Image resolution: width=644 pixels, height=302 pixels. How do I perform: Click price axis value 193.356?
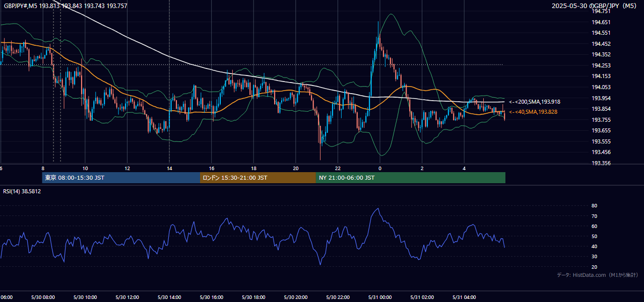[x=601, y=163]
